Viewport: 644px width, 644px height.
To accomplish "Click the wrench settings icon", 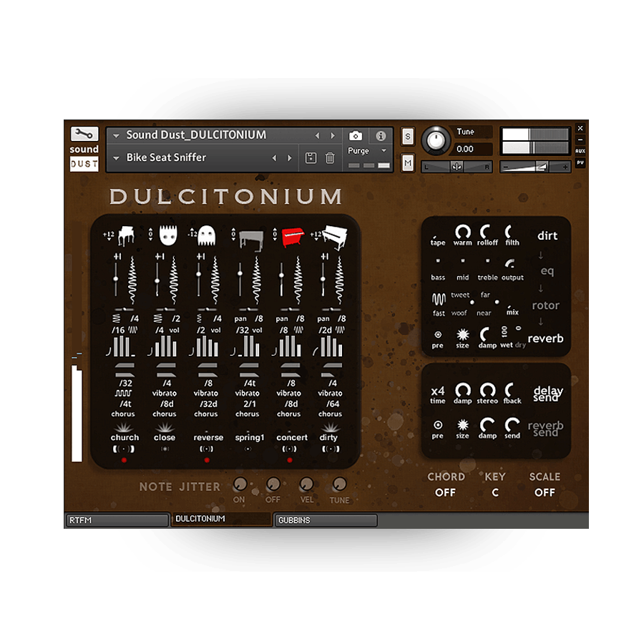I will coord(84,134).
